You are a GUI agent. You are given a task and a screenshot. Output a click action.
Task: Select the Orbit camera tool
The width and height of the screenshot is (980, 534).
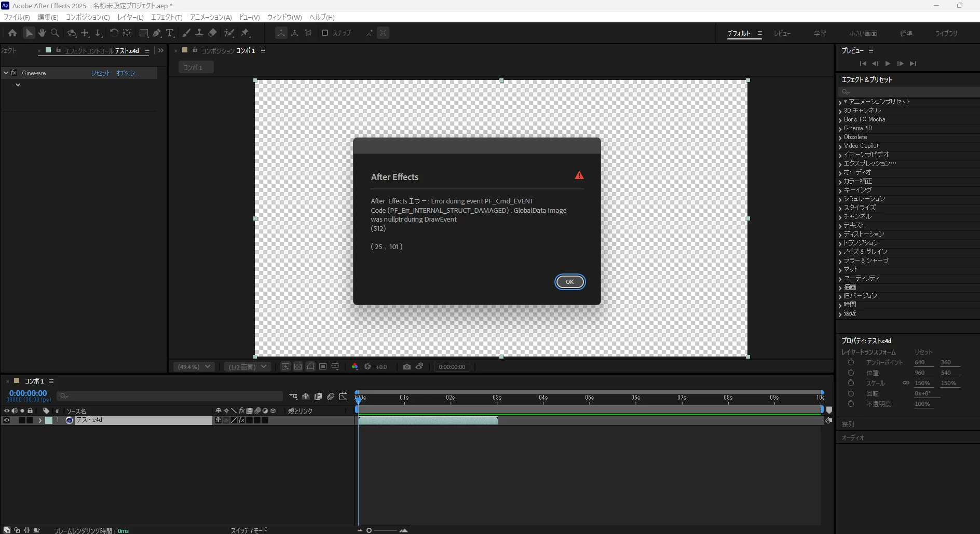(x=72, y=33)
